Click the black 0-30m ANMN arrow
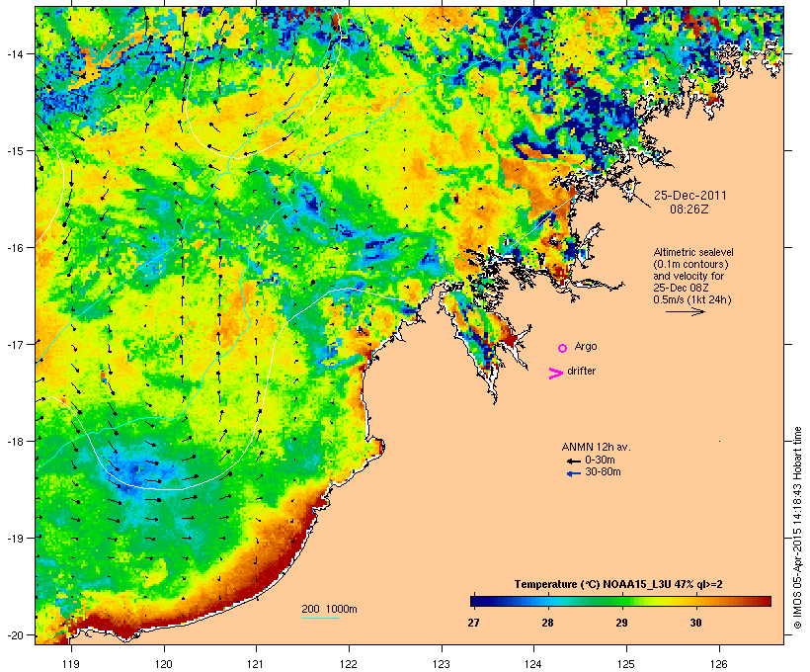The height and width of the screenshot is (672, 810). click(573, 461)
